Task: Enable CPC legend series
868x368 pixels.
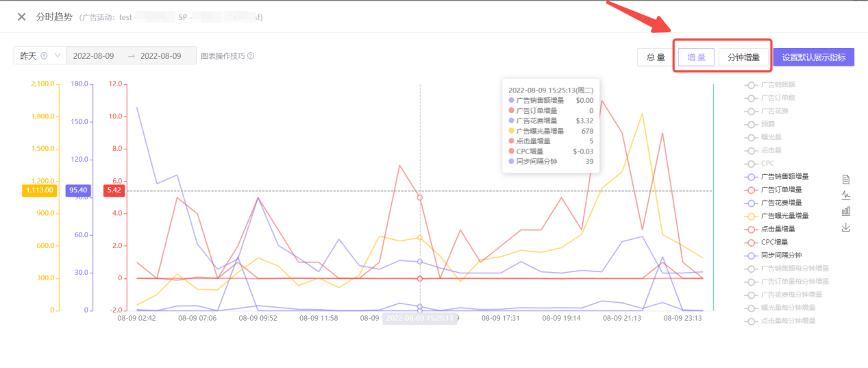Action: click(x=760, y=164)
